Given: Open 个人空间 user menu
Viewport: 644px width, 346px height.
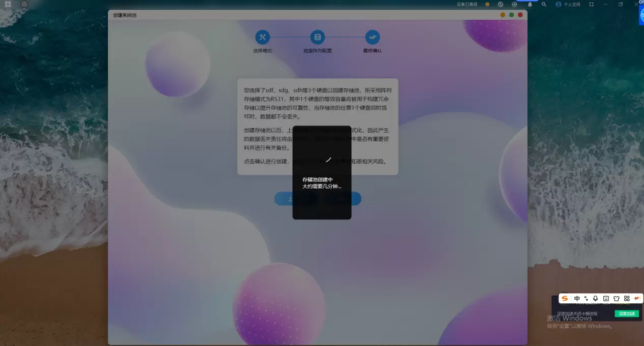Looking at the screenshot, I should (x=568, y=4).
